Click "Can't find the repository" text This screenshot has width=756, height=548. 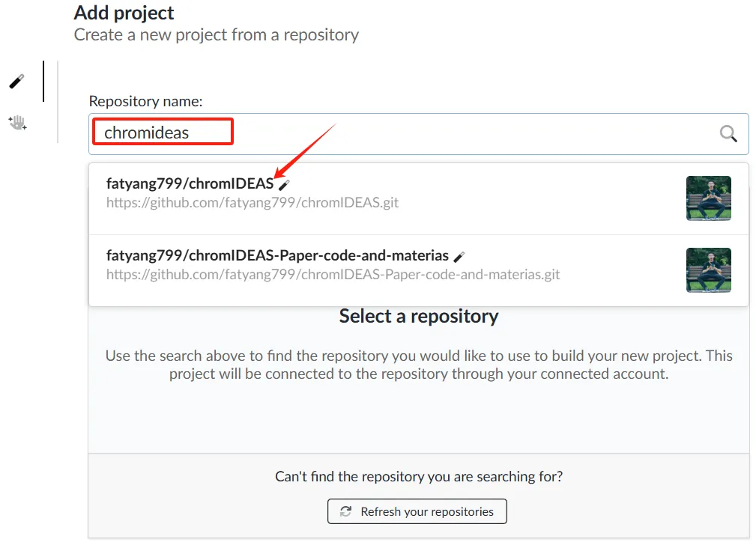point(419,476)
